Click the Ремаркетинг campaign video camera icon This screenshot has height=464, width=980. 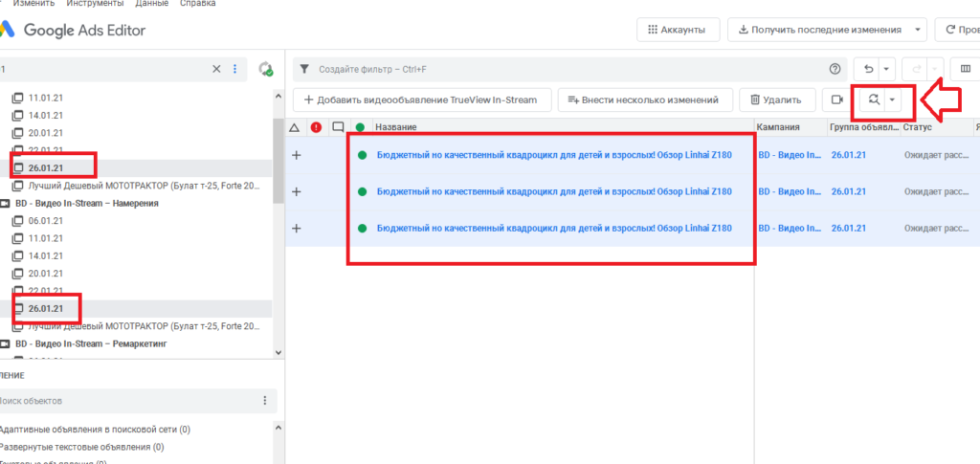5,344
